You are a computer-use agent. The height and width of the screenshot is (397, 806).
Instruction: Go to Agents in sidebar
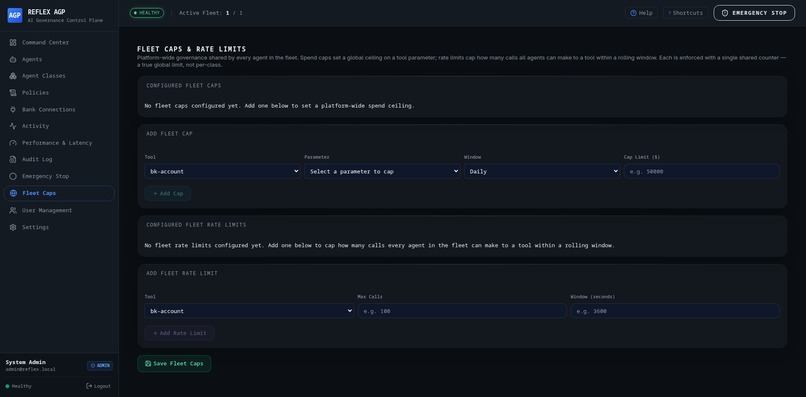(59, 60)
